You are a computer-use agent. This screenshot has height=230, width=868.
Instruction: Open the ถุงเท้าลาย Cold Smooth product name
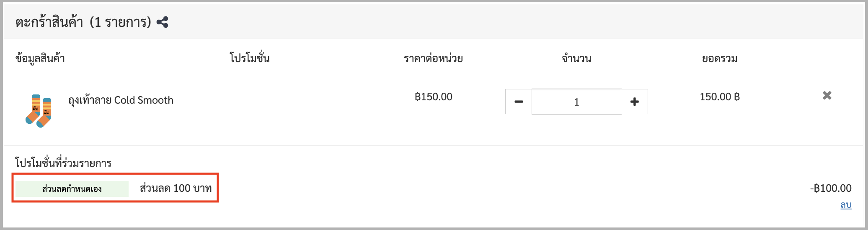coord(121,100)
